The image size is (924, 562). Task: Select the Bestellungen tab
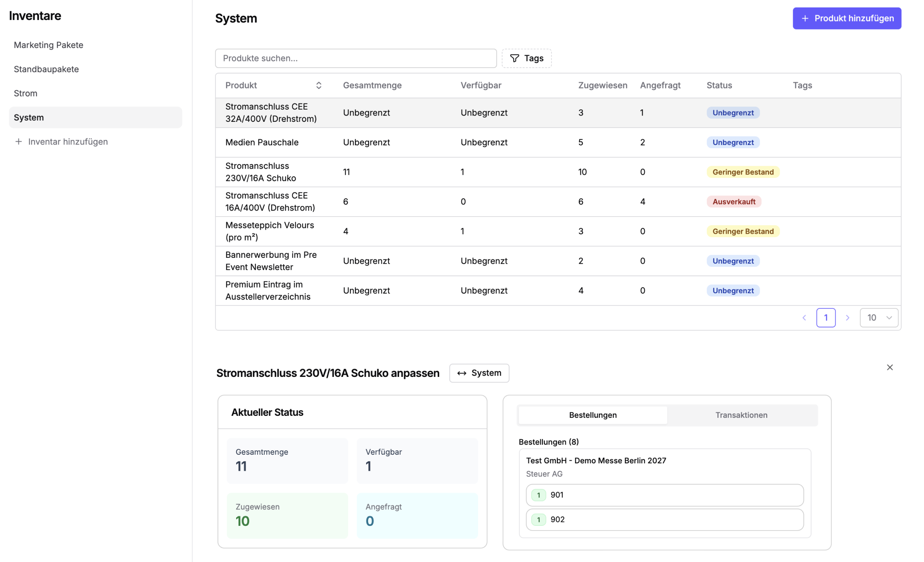pos(593,415)
